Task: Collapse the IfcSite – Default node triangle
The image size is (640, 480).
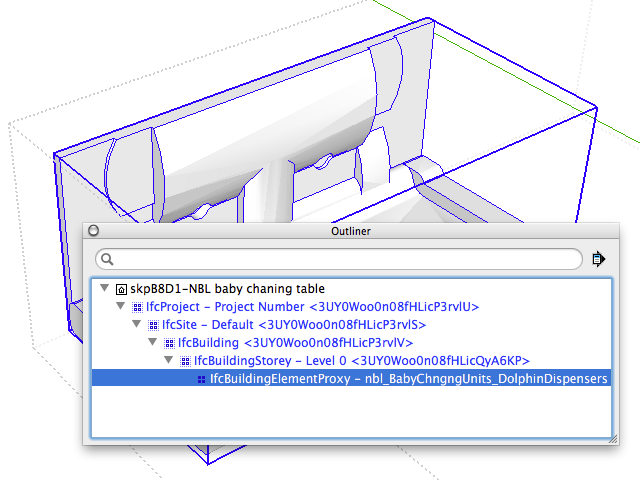Action: pyautogui.click(x=137, y=324)
